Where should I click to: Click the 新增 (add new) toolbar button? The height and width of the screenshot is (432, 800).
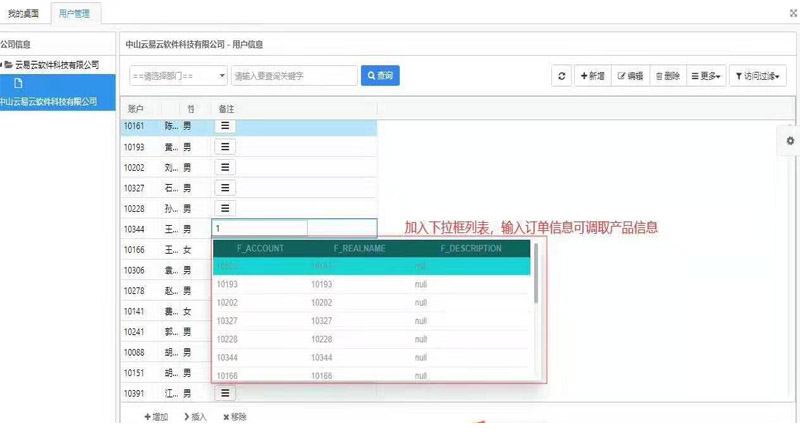click(592, 76)
